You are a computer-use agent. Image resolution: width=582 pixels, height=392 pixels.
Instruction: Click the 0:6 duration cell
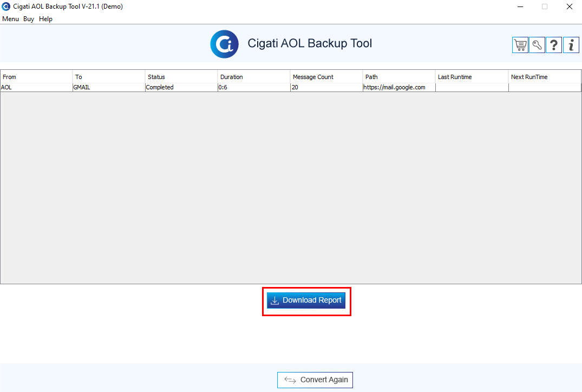click(x=253, y=87)
